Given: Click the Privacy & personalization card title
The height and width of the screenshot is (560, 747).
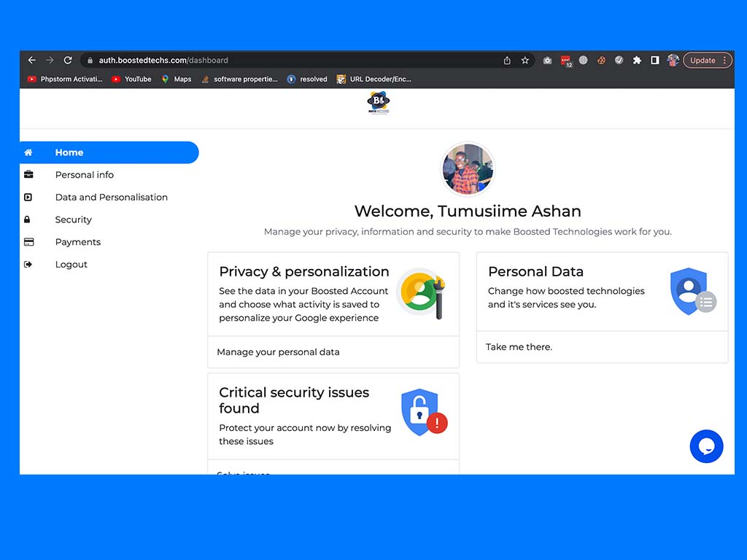Looking at the screenshot, I should point(304,271).
